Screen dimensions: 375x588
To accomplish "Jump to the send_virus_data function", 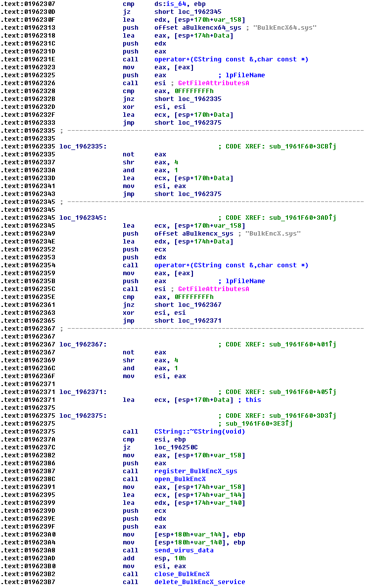I will coord(184,550).
